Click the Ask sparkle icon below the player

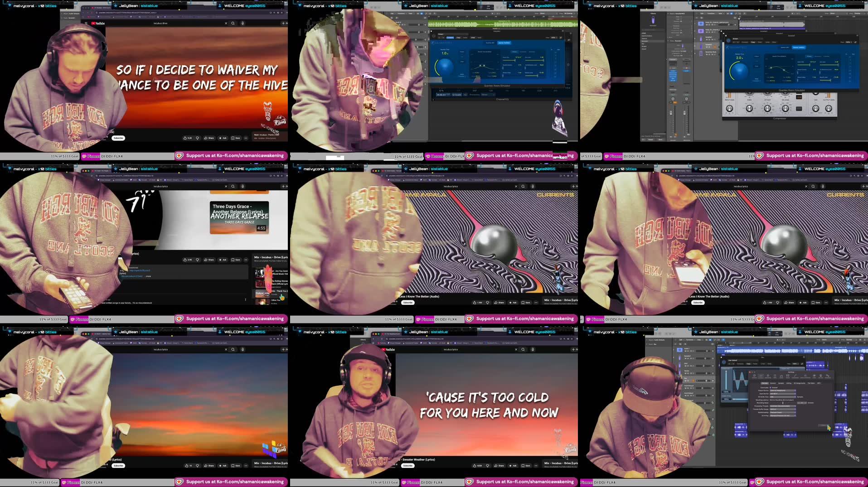[x=220, y=138]
